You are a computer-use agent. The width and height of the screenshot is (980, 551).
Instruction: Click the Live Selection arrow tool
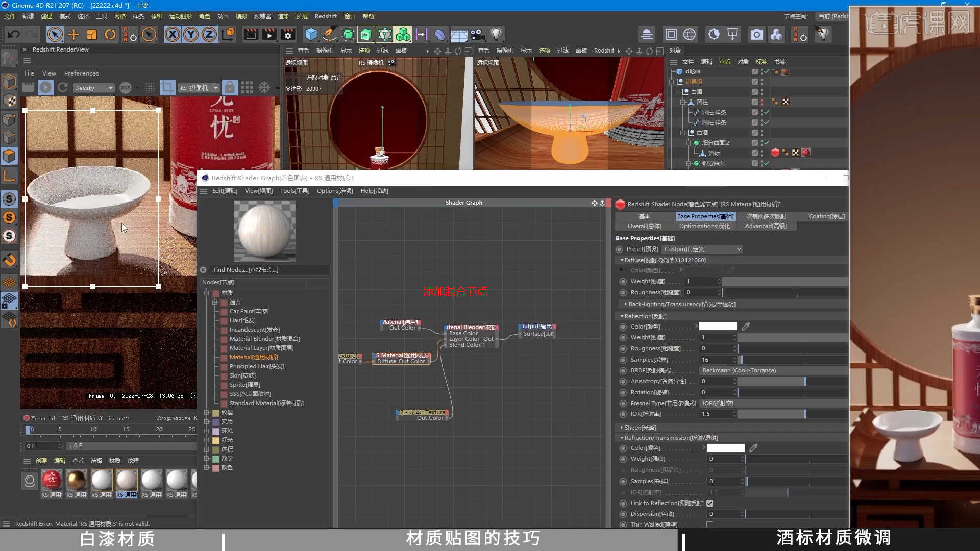pyautogui.click(x=55, y=34)
